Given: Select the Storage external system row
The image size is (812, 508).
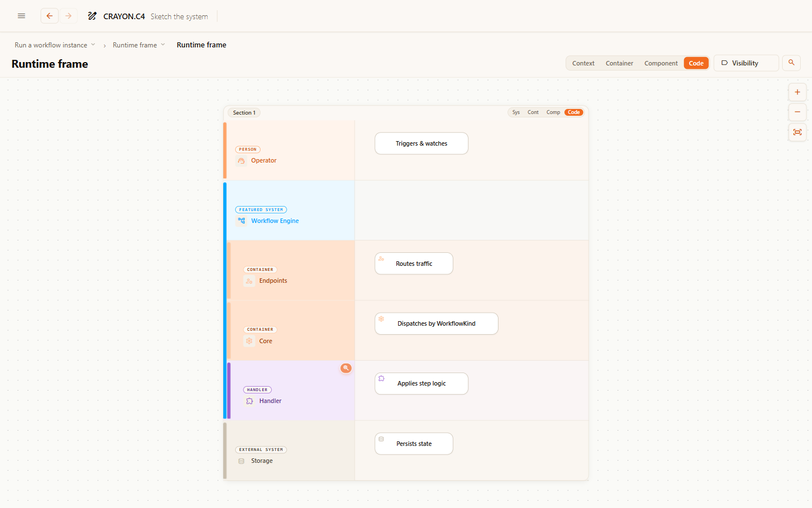Looking at the screenshot, I should [289, 450].
